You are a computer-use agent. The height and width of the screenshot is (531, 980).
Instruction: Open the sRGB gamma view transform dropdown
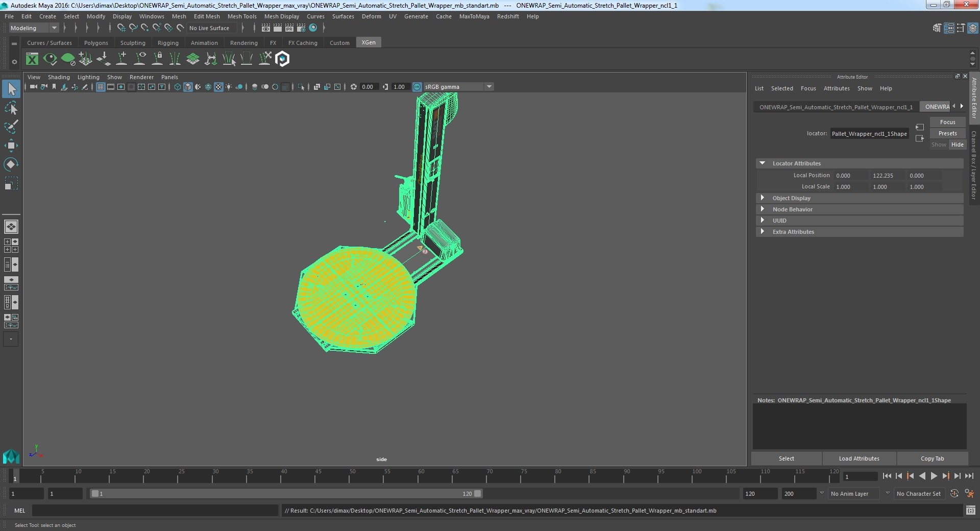(458, 87)
